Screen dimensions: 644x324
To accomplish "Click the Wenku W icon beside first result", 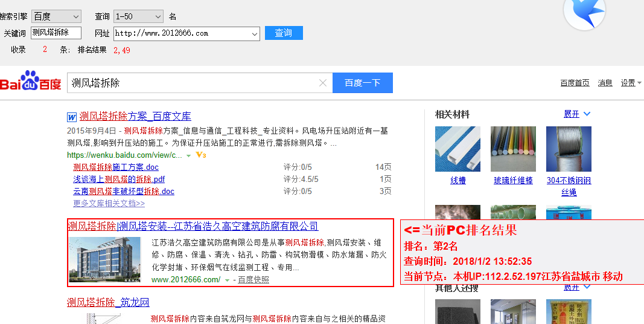I will point(72,117).
